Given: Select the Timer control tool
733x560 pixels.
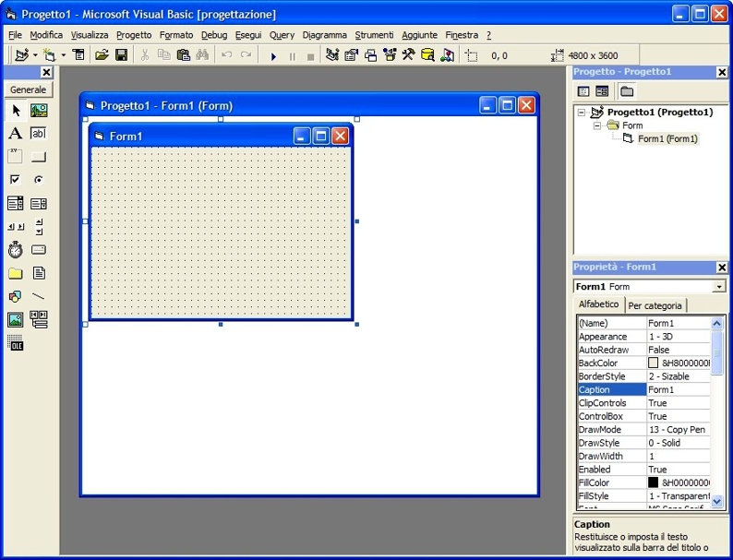Looking at the screenshot, I should 16,250.
